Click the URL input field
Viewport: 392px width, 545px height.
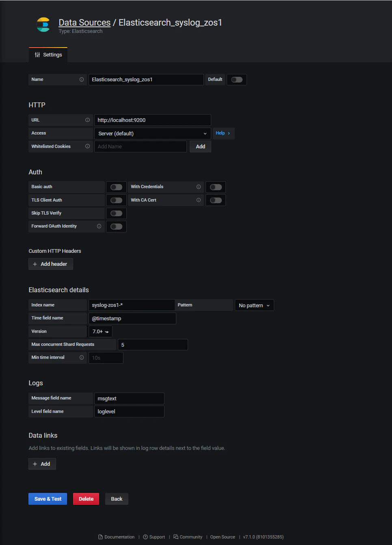click(153, 120)
